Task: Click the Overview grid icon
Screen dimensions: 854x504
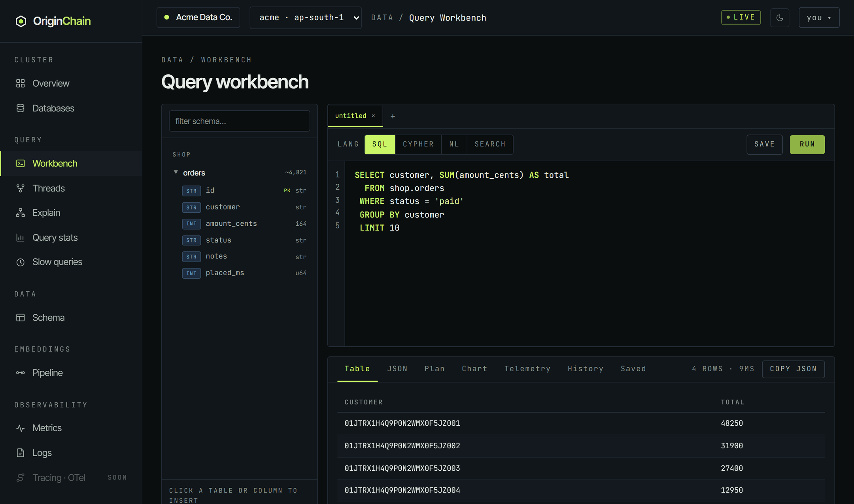Action: point(20,83)
